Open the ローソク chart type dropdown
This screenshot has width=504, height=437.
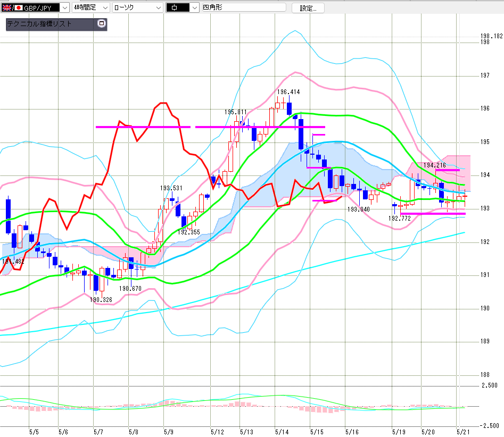click(x=137, y=7)
